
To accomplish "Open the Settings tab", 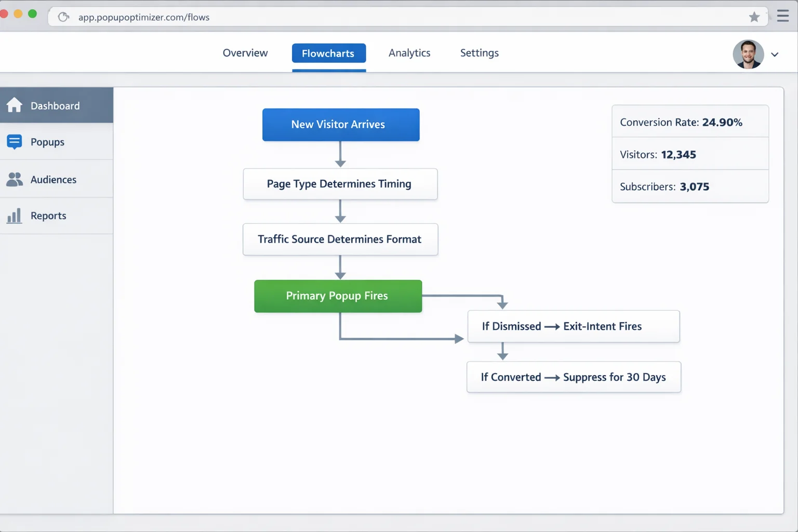I will pyautogui.click(x=479, y=52).
